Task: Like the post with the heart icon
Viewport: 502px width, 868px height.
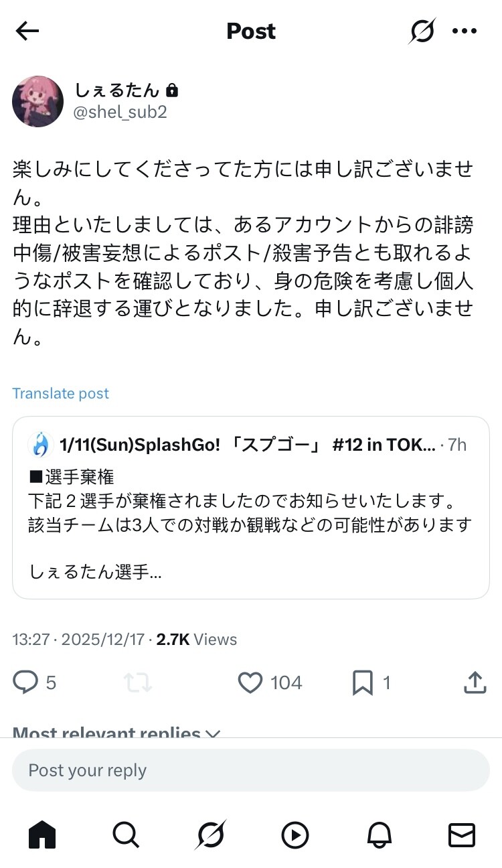Action: click(x=250, y=682)
